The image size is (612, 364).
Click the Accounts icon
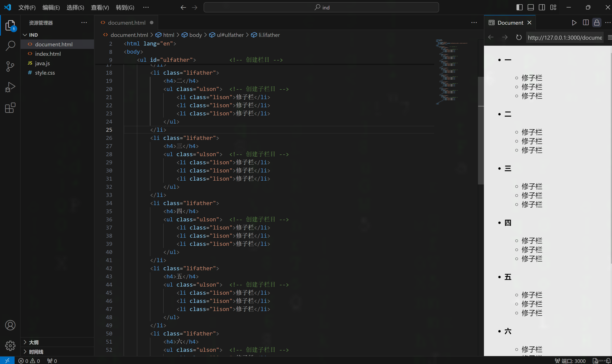click(10, 325)
